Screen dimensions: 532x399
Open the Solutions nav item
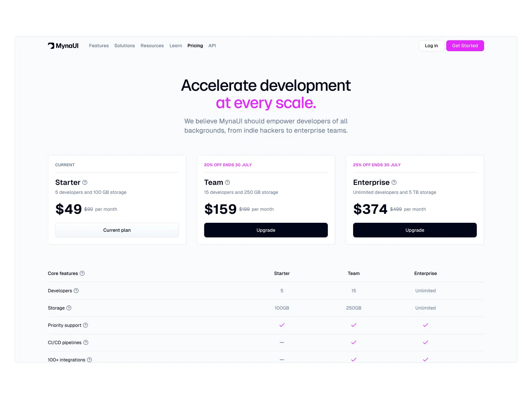[x=125, y=46]
